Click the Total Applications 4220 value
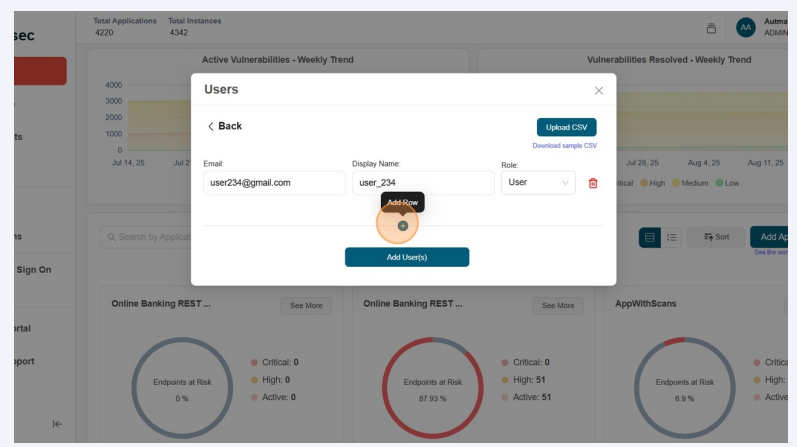Screen dimensions: 797x447 104,33
